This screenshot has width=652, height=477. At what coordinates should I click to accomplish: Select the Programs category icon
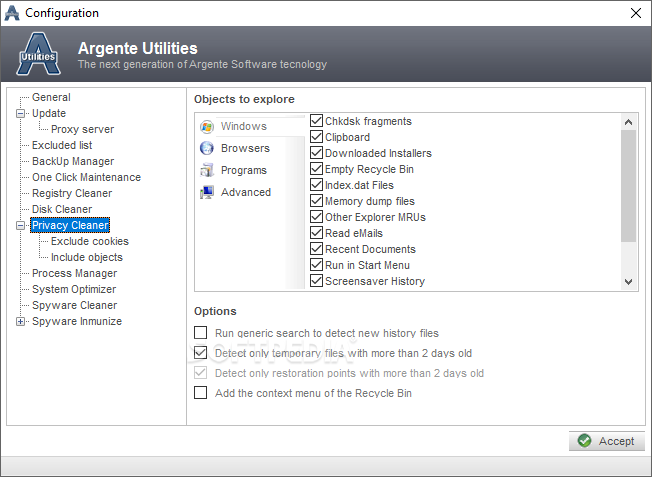[x=207, y=170]
